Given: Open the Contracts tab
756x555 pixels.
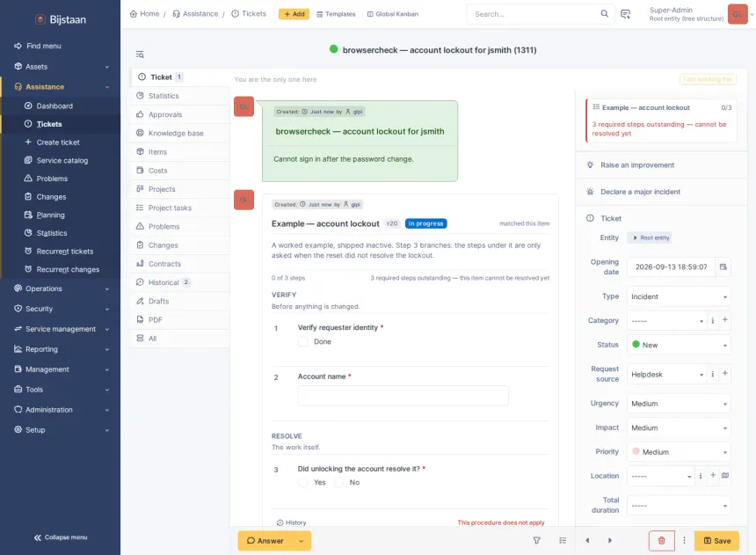Looking at the screenshot, I should click(x=179, y=264).
